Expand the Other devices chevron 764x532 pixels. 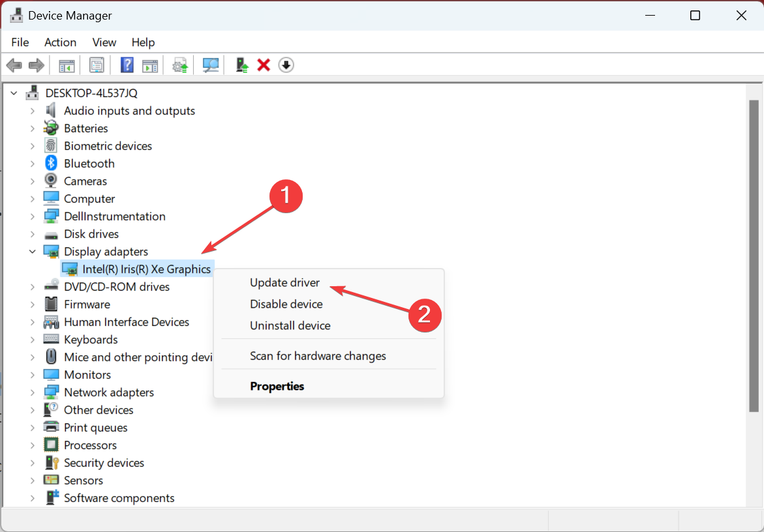(x=32, y=410)
